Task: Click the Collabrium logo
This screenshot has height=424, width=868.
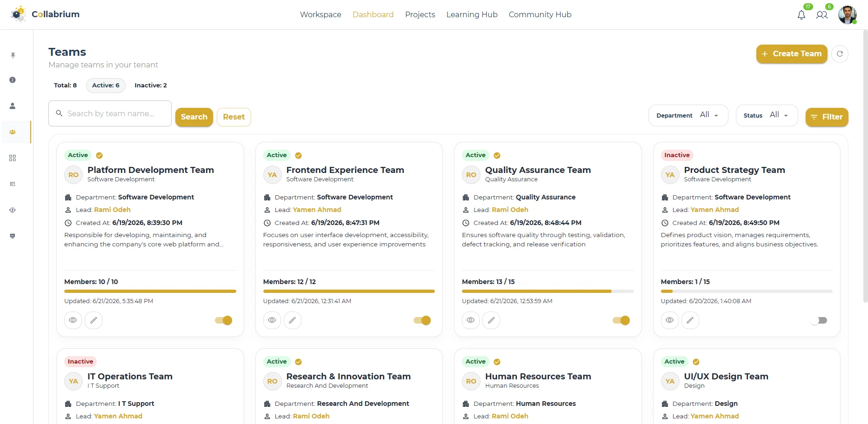Action: (x=45, y=14)
